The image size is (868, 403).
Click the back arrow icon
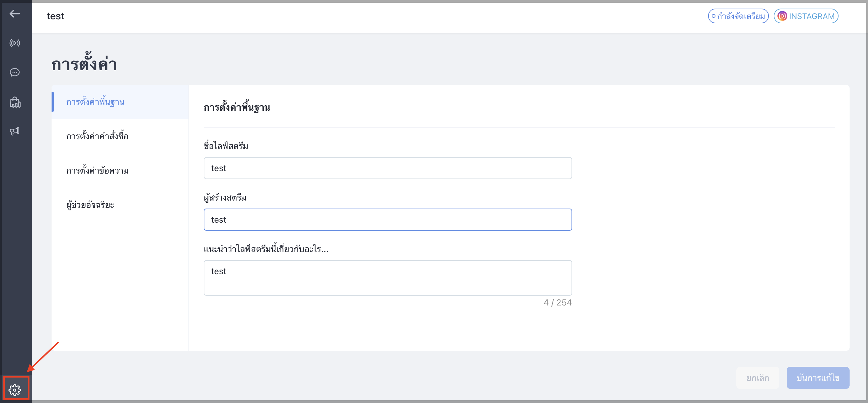click(x=14, y=14)
